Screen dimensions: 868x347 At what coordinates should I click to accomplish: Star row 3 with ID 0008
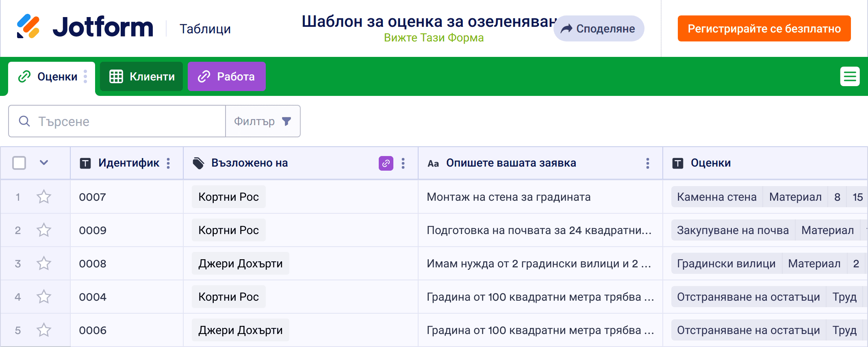point(44,264)
